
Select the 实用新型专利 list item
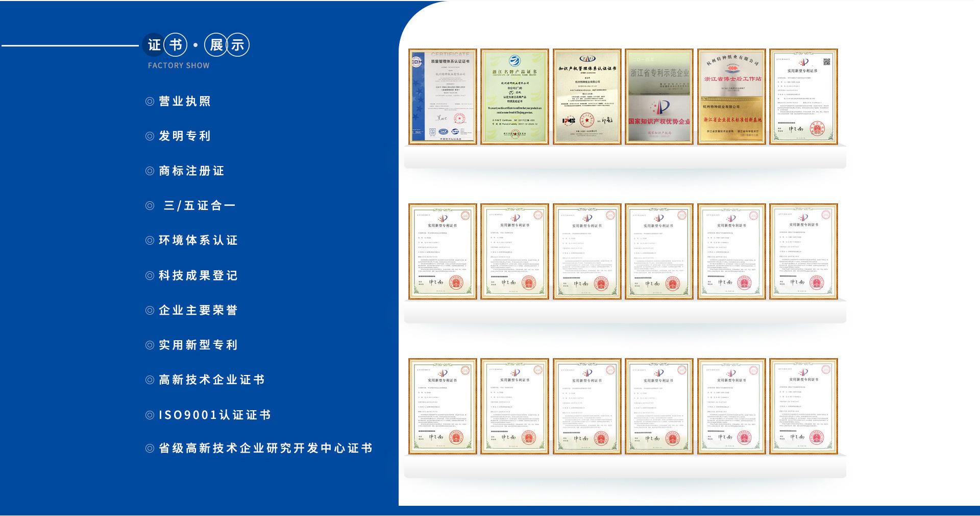click(198, 345)
